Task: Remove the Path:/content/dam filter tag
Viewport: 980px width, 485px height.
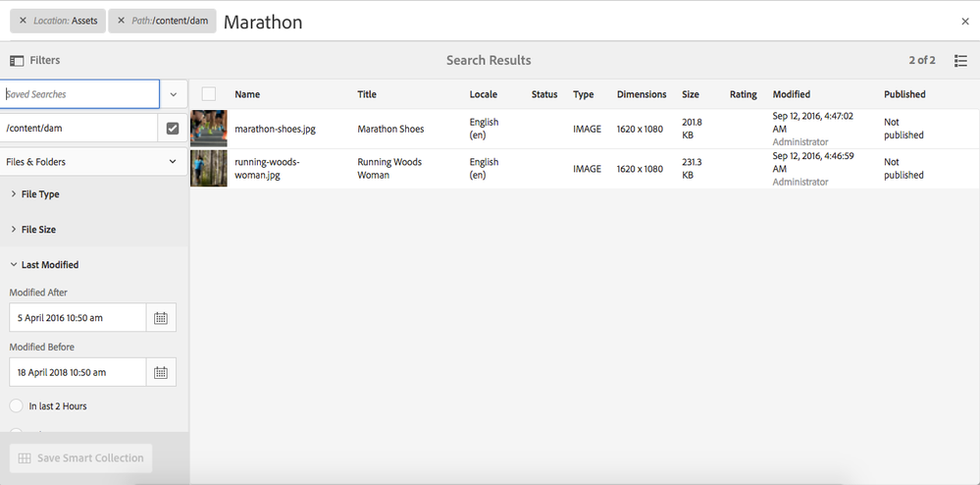Action: [x=121, y=21]
